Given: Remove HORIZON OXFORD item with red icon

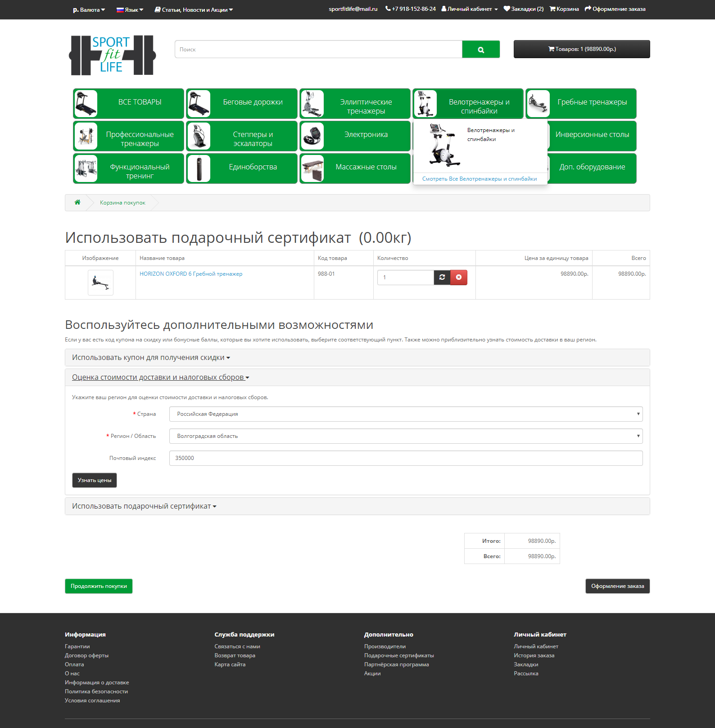Looking at the screenshot, I should coord(459,278).
